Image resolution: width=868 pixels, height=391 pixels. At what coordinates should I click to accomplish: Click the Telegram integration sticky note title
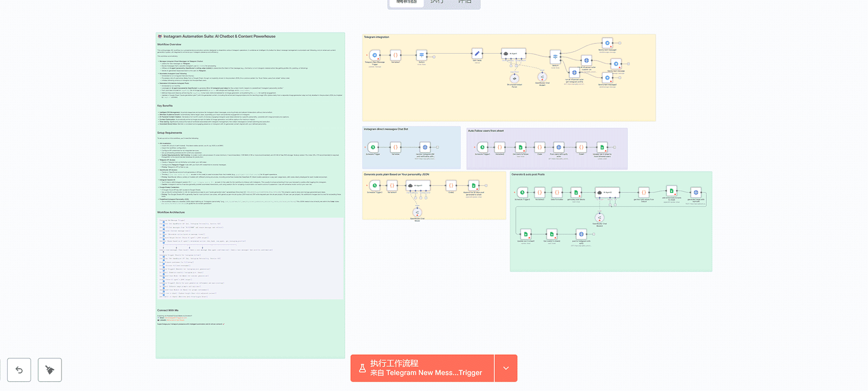(377, 37)
